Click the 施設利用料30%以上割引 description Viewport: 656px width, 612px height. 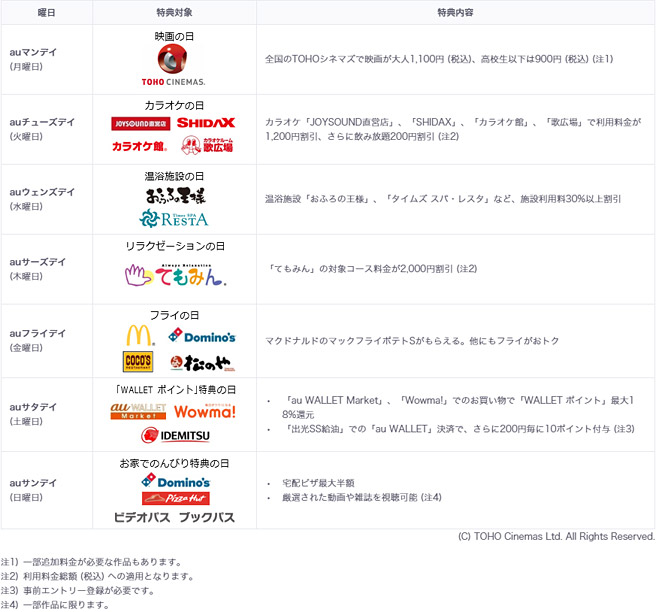[443, 199]
